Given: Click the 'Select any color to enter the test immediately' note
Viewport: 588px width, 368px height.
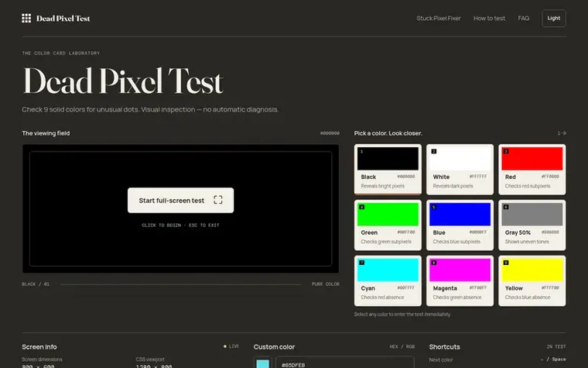Looking at the screenshot, I should pos(402,315).
